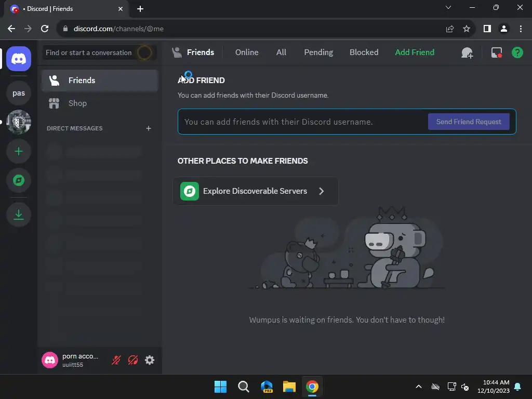Image resolution: width=532 pixels, height=399 pixels.
Task: Select the Add Friend tab
Action: pyautogui.click(x=415, y=52)
